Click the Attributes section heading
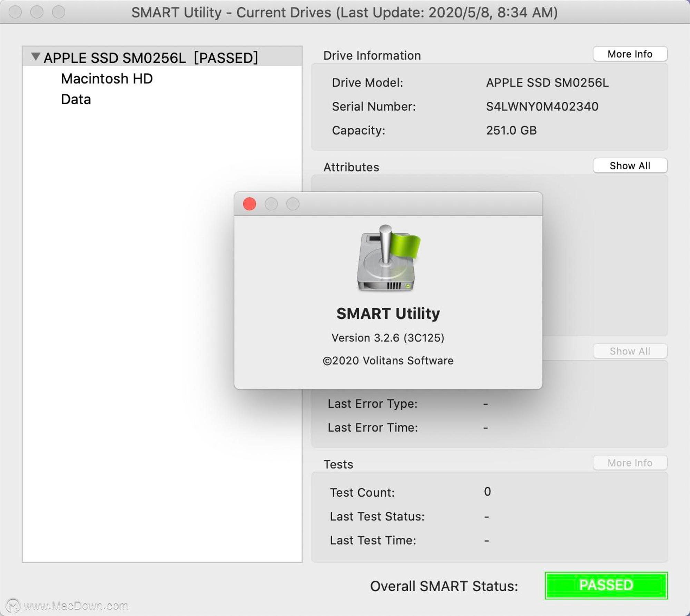The height and width of the screenshot is (616, 690). click(x=351, y=167)
